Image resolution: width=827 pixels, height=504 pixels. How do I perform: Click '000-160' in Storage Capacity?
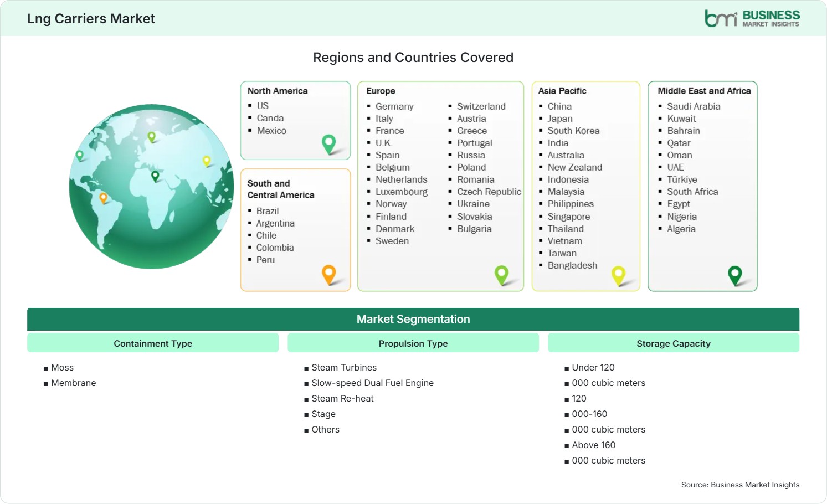pyautogui.click(x=589, y=414)
